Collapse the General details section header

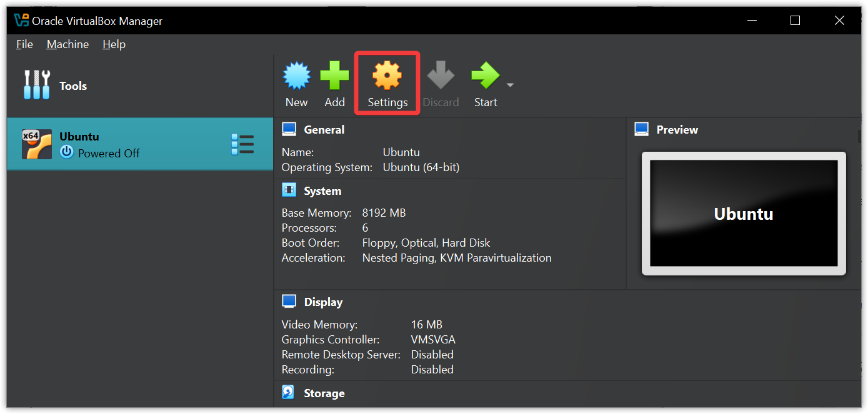click(x=324, y=130)
